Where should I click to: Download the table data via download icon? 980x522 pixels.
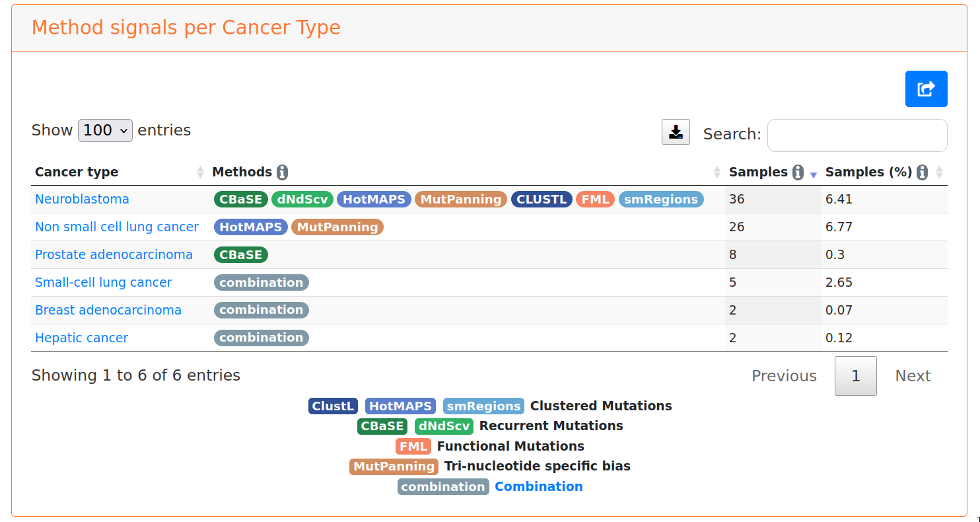pyautogui.click(x=676, y=132)
